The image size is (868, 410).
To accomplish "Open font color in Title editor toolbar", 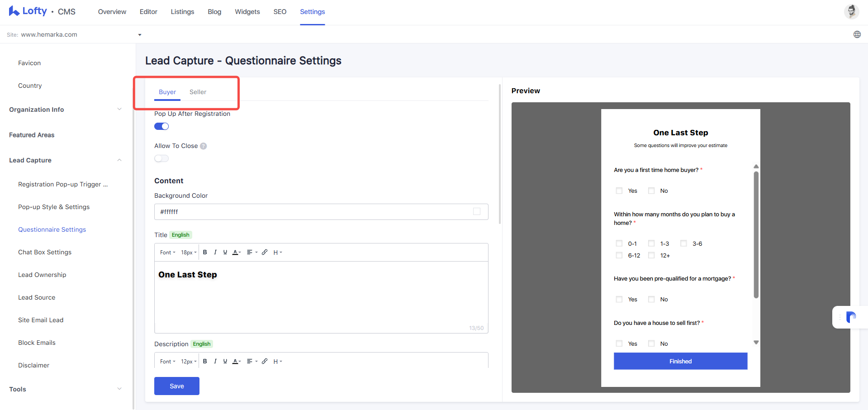I will pos(237,253).
